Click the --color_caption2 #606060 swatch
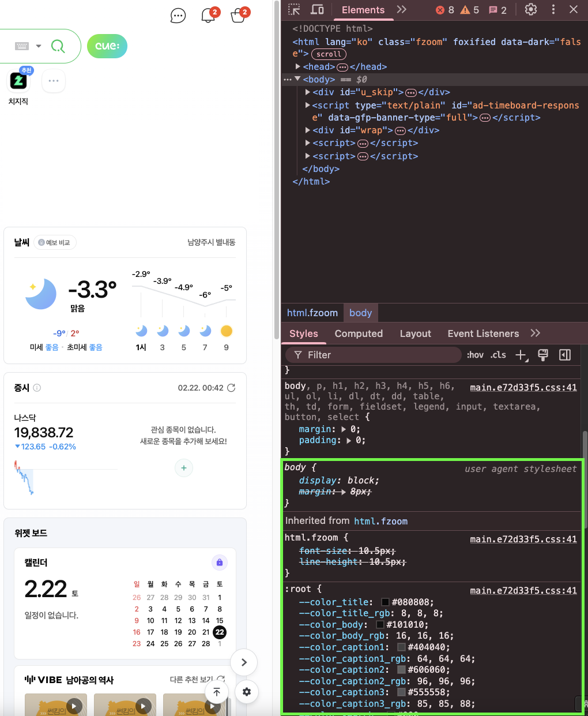The image size is (588, 716). click(x=401, y=670)
